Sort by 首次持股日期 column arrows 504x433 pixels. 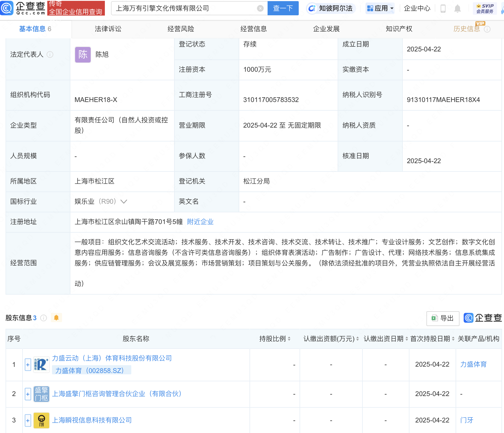[x=453, y=339]
